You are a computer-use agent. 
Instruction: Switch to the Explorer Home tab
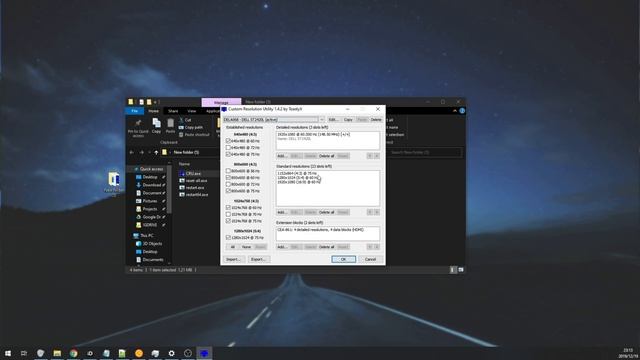[x=153, y=111]
